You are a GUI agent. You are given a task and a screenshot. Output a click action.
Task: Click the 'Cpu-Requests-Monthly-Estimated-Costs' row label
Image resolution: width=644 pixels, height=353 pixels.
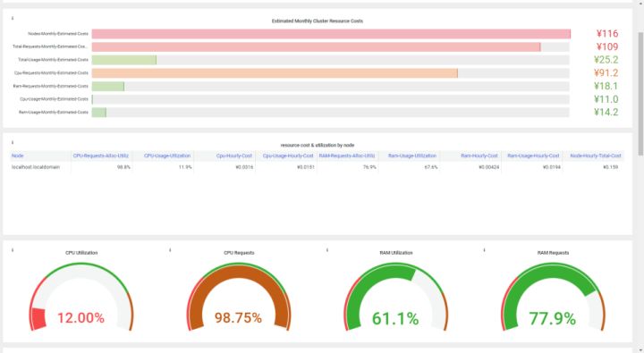(x=51, y=73)
